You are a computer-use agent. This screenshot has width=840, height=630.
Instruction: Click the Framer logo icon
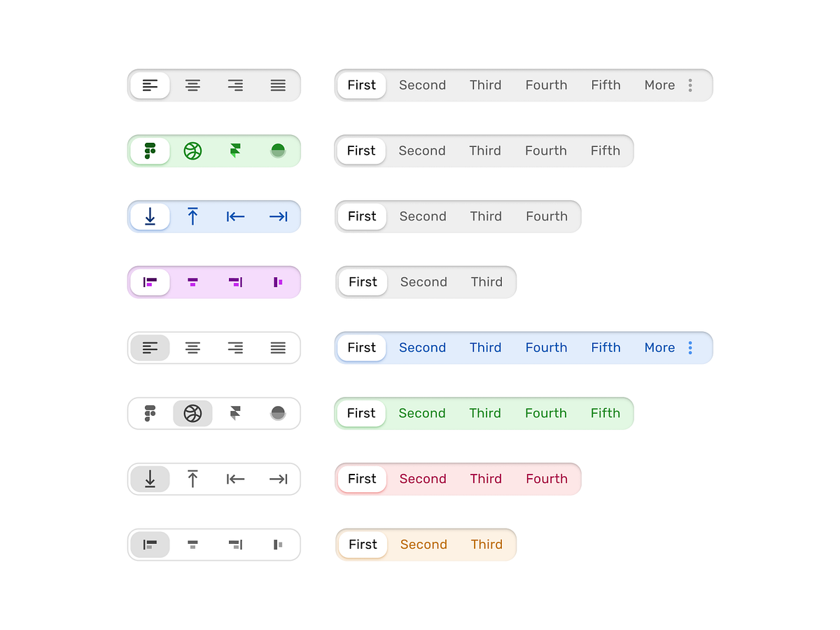coord(235,150)
